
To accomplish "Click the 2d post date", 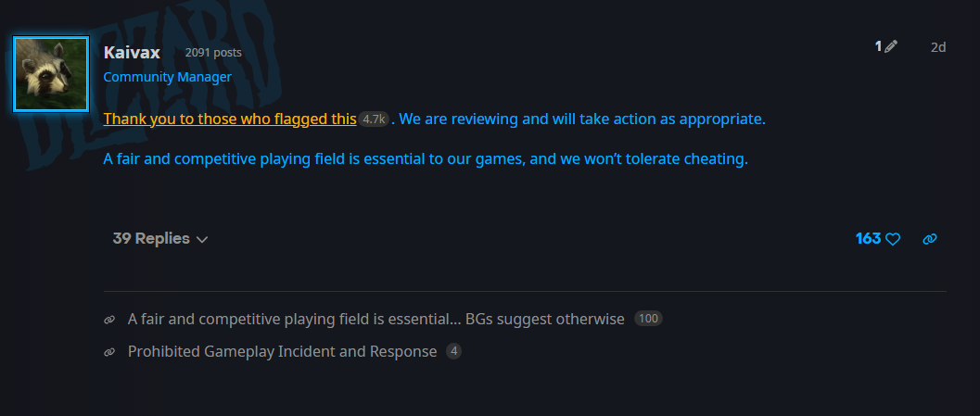I will coord(938,47).
